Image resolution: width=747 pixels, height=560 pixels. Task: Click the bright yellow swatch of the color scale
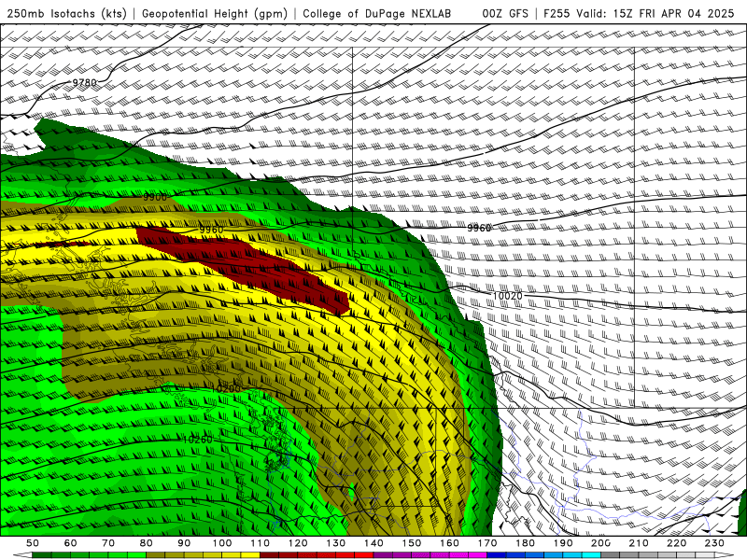coord(250,555)
